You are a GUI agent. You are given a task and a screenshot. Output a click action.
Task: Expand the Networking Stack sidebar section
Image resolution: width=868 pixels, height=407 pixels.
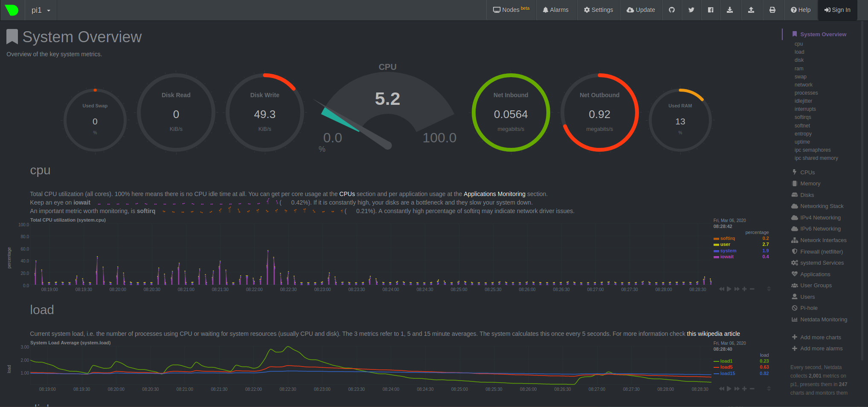click(x=822, y=206)
